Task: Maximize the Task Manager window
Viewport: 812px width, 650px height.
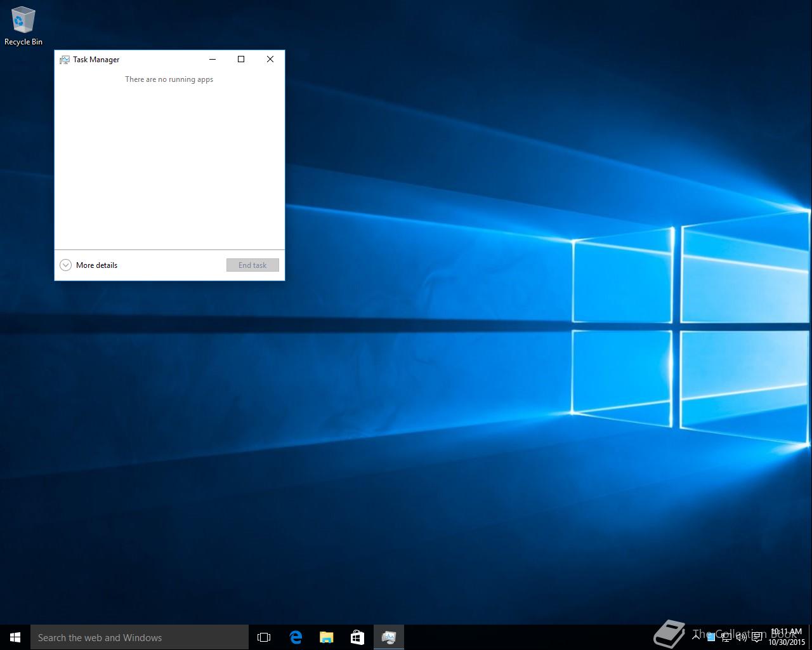Action: [x=241, y=59]
